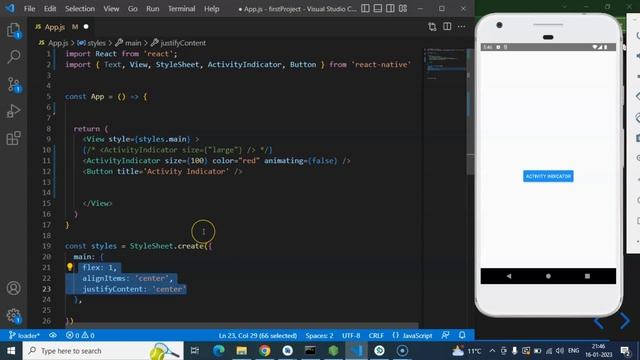Screen dimensions: 640x360
Task: Tap emulator Back navigation button
Action: 509,276
